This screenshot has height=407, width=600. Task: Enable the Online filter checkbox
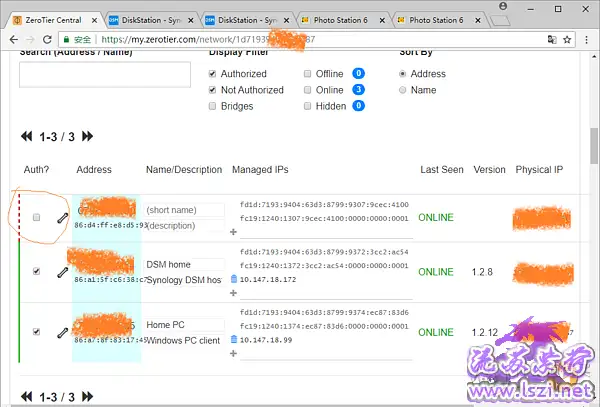click(x=307, y=90)
